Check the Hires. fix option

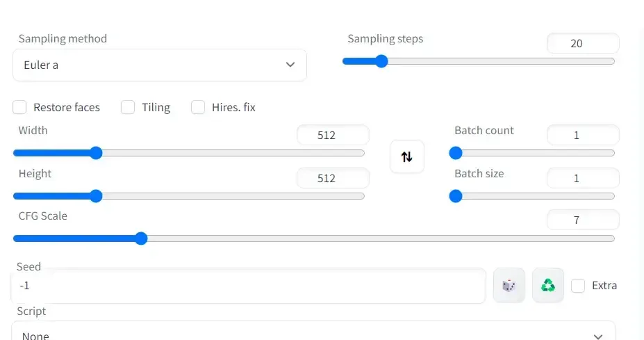click(198, 107)
